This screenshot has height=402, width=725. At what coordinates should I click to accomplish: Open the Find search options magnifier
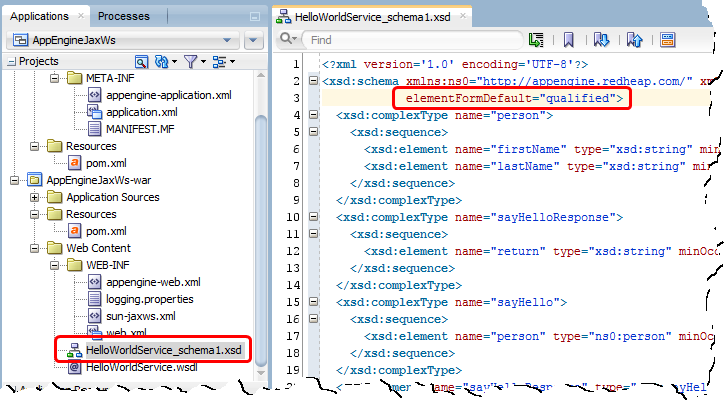[x=289, y=39]
